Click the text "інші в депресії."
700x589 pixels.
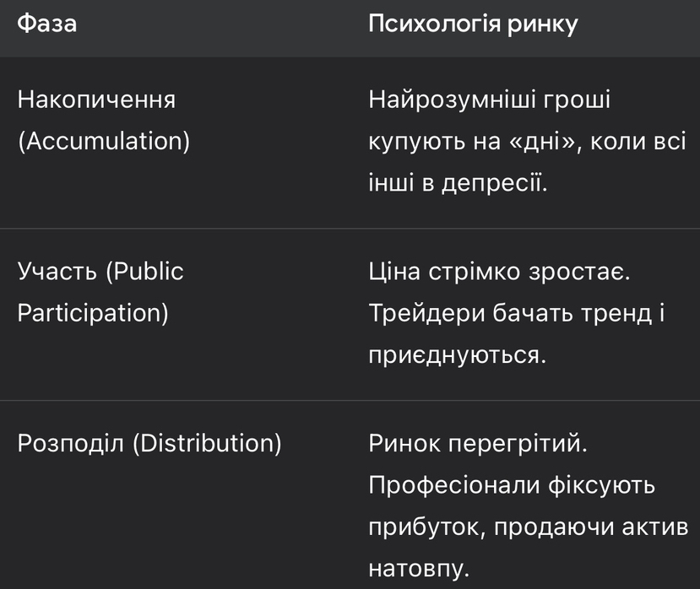(458, 182)
